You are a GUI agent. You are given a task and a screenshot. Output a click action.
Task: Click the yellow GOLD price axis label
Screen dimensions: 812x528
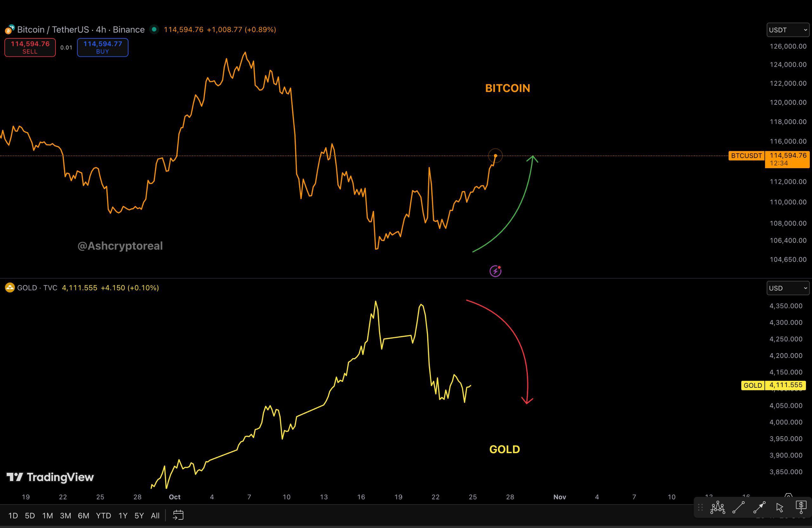[x=753, y=385]
